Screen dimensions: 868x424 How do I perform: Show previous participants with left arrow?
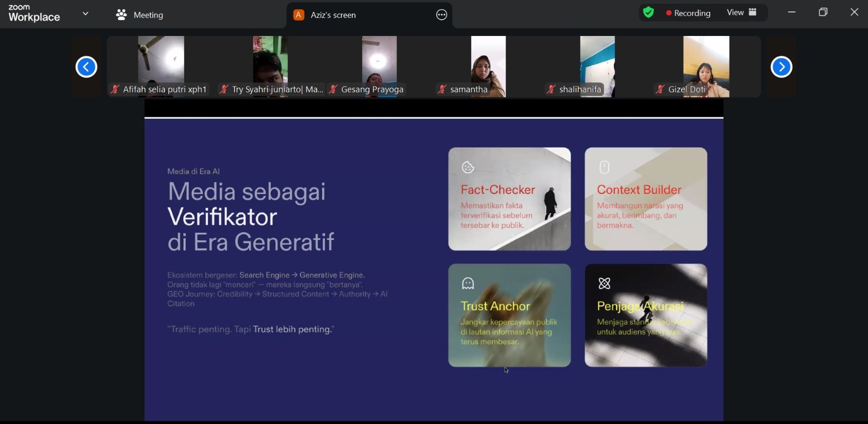tap(86, 67)
